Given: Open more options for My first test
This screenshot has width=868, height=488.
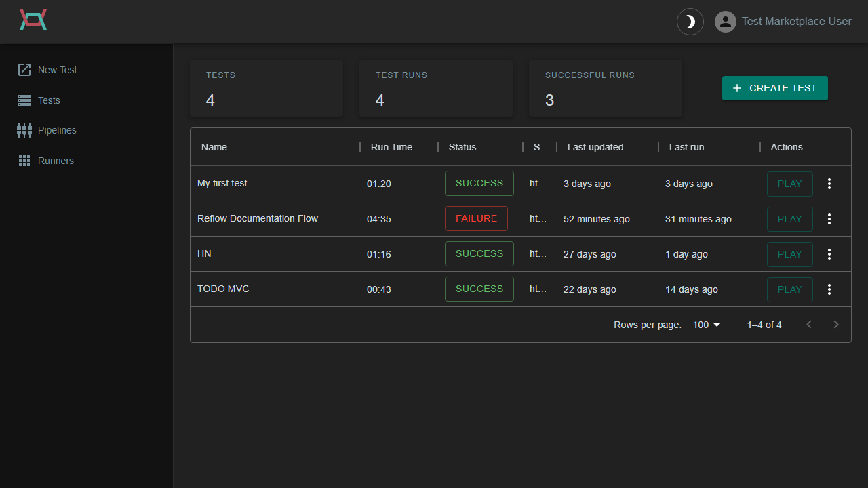Looking at the screenshot, I should coord(829,184).
